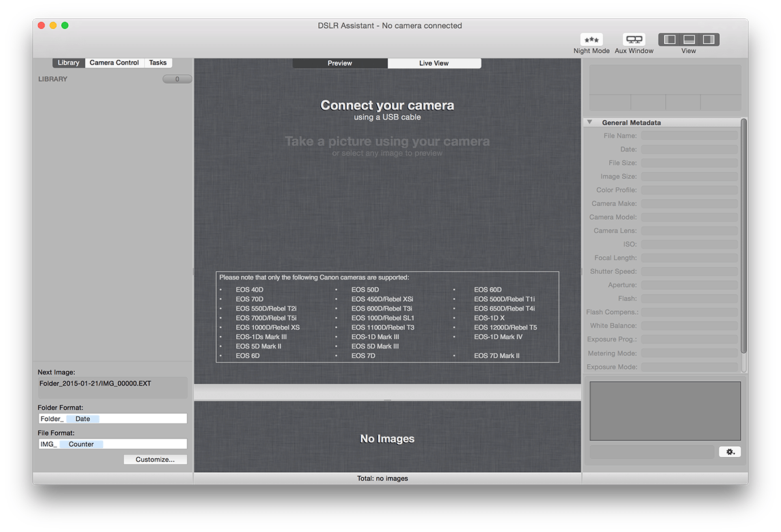Image resolution: width=781 pixels, height=532 pixels.
Task: Click the Shutter Speed metadata field
Action: 690,271
